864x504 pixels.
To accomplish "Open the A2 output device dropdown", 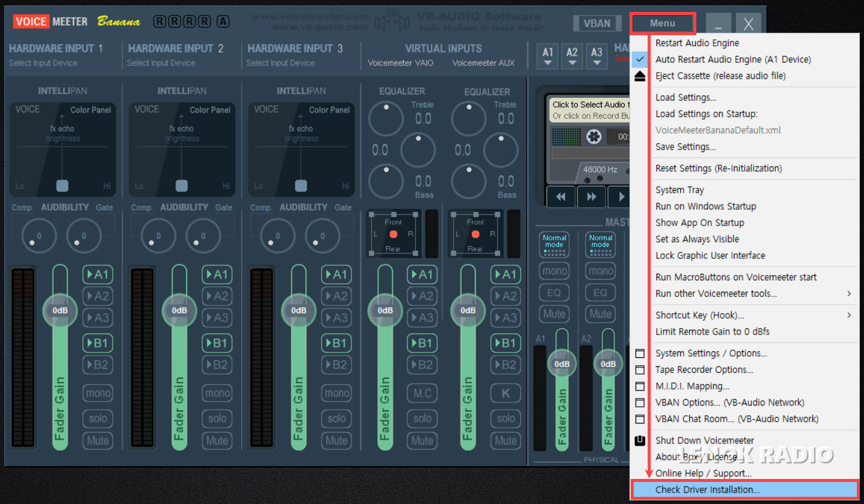I will pyautogui.click(x=572, y=56).
